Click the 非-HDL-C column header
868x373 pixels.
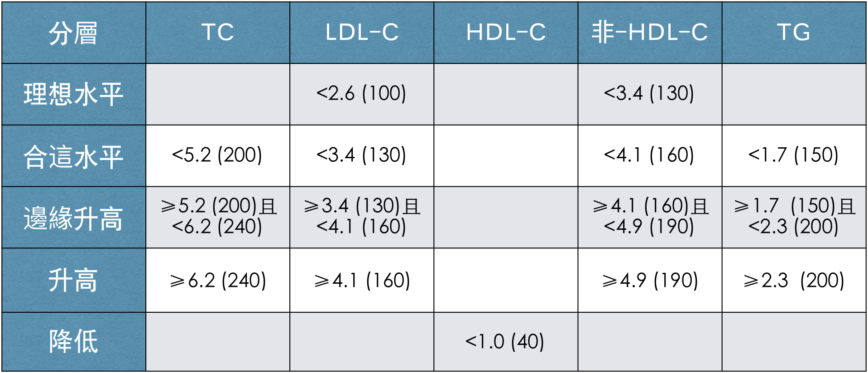pyautogui.click(x=650, y=33)
